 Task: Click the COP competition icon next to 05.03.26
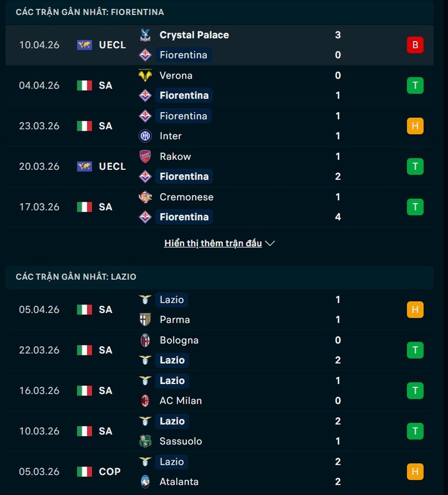tap(84, 471)
